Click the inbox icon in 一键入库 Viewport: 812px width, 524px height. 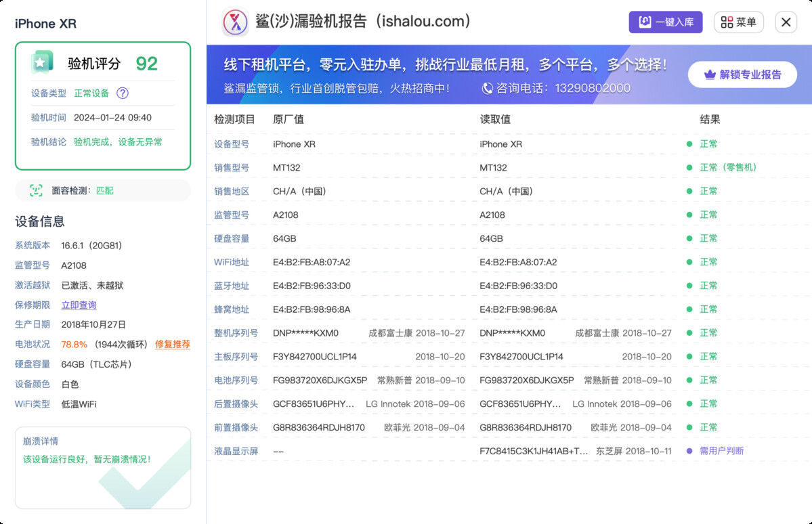645,22
